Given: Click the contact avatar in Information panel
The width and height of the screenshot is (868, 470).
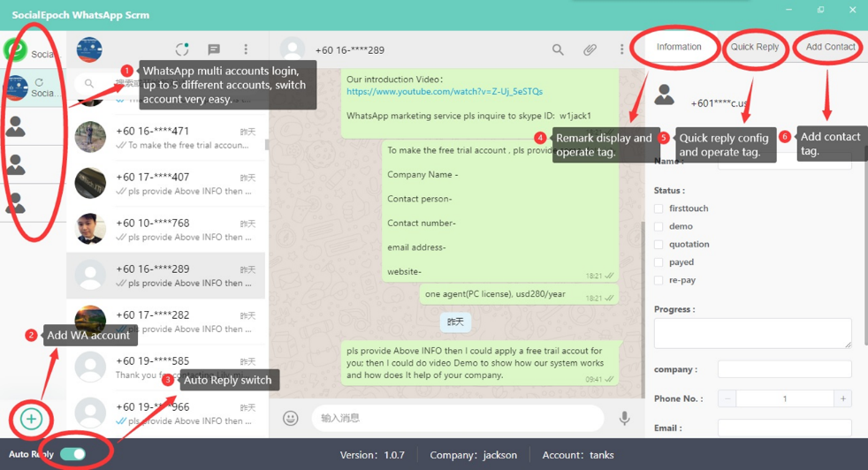Looking at the screenshot, I should tap(665, 95).
